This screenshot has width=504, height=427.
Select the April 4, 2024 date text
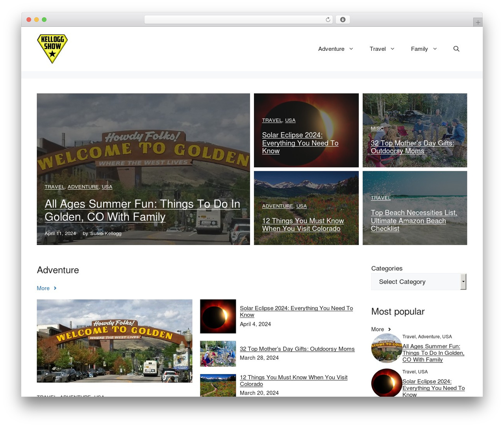point(256,324)
